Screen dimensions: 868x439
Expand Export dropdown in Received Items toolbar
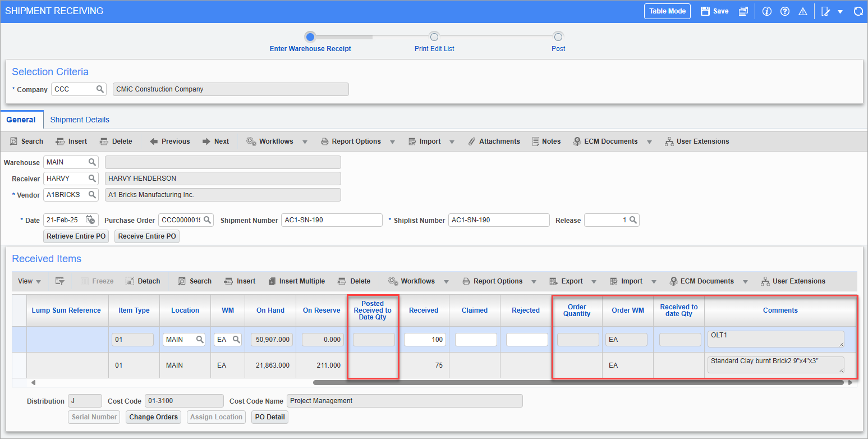point(594,282)
